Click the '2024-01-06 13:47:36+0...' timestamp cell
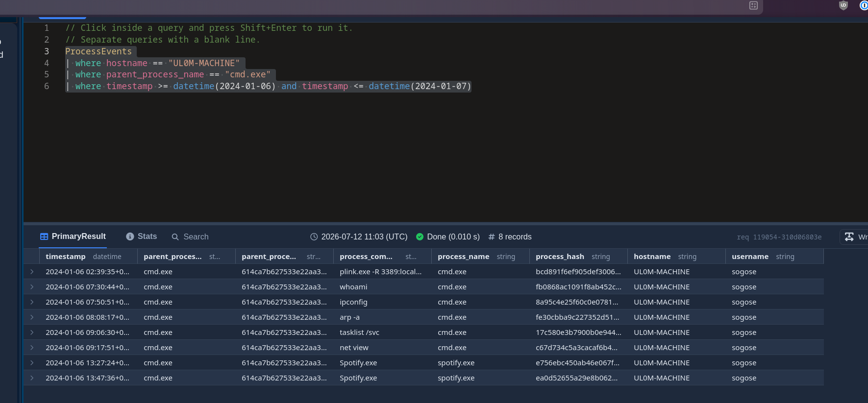Viewport: 868px width, 403px height. (87, 378)
